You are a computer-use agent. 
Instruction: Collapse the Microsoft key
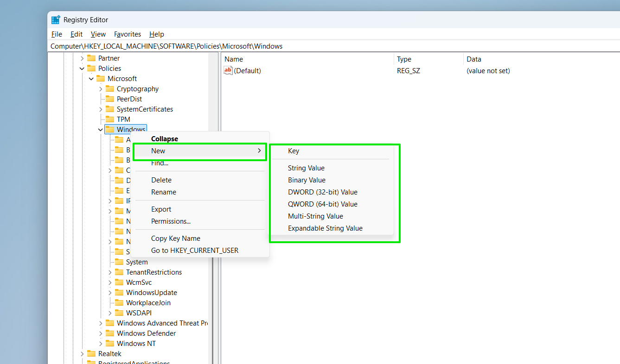click(91, 79)
